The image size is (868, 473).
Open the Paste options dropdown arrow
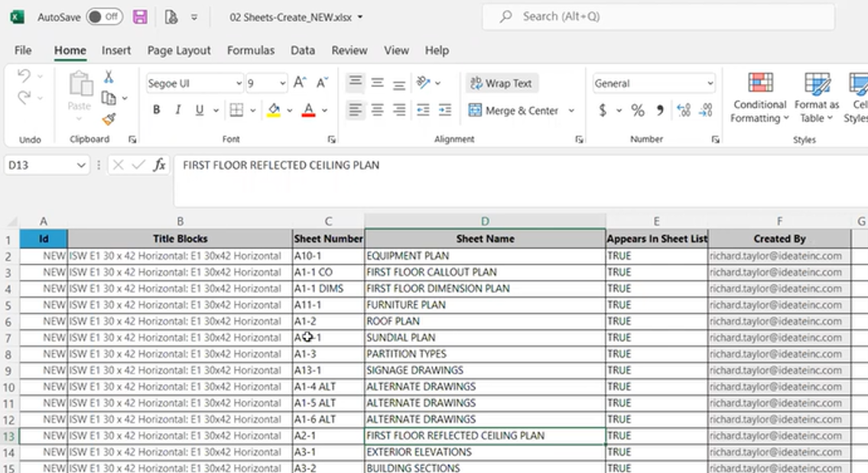click(80, 119)
